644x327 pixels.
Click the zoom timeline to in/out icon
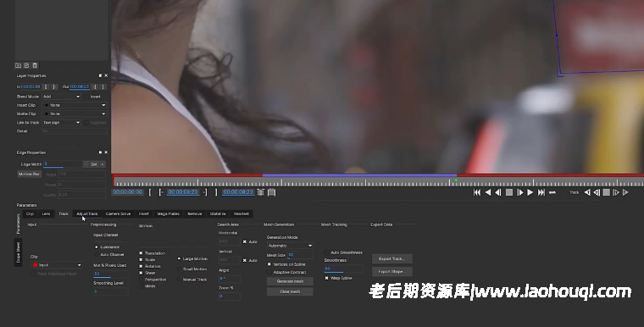[x=260, y=191]
